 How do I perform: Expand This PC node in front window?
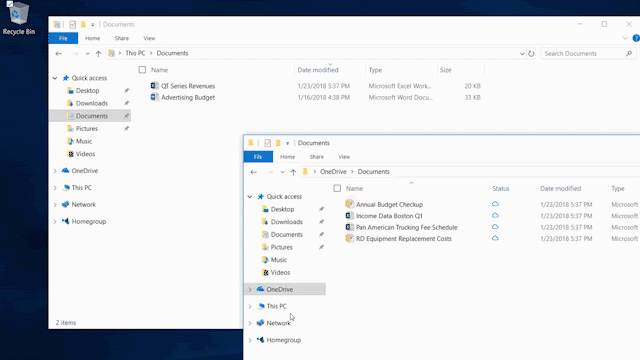tap(250, 306)
